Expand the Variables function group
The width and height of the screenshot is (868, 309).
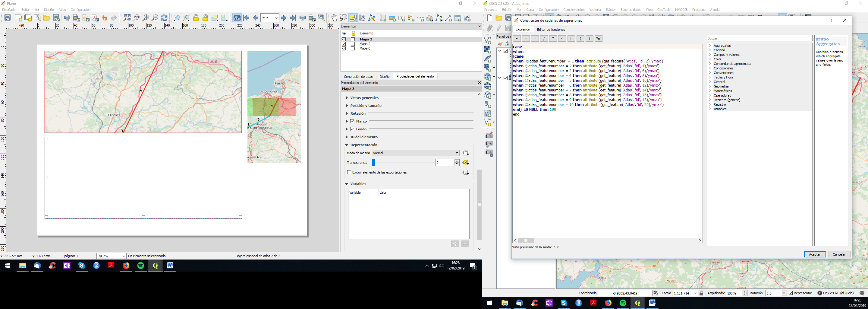pos(710,109)
